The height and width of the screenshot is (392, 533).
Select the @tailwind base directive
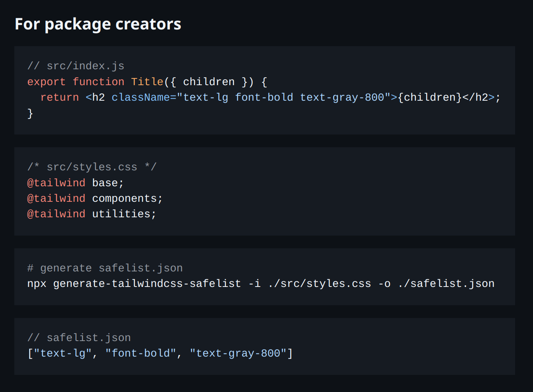point(75,182)
